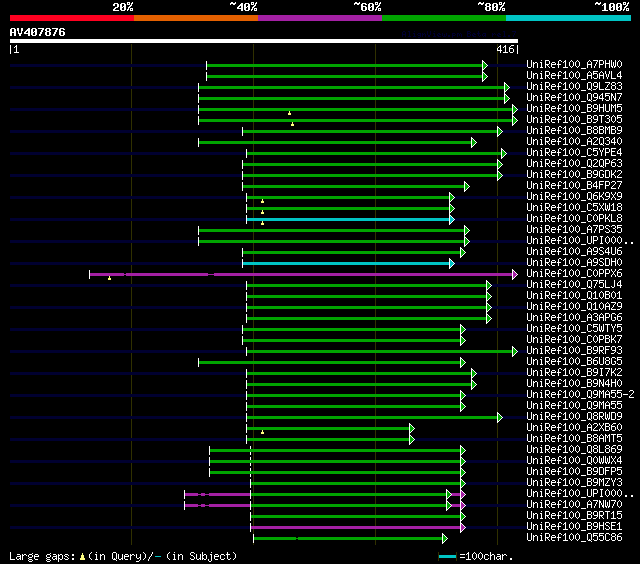Viewport: 640px width, 564px height.
Task: Click the UniRef100_A3APG6 label
Action: tap(574, 318)
